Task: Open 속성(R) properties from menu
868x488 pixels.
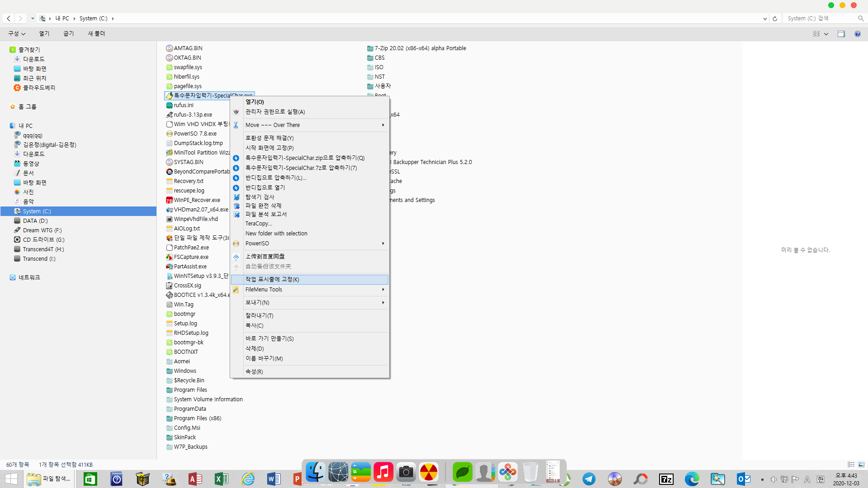Action: click(x=310, y=372)
